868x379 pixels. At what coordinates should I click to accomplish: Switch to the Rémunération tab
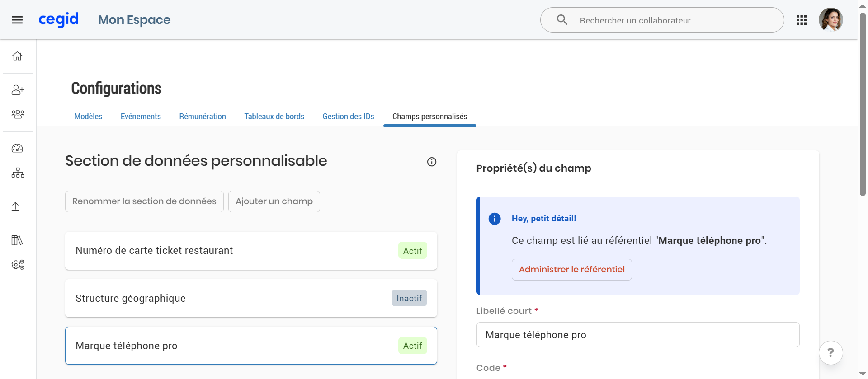(203, 117)
